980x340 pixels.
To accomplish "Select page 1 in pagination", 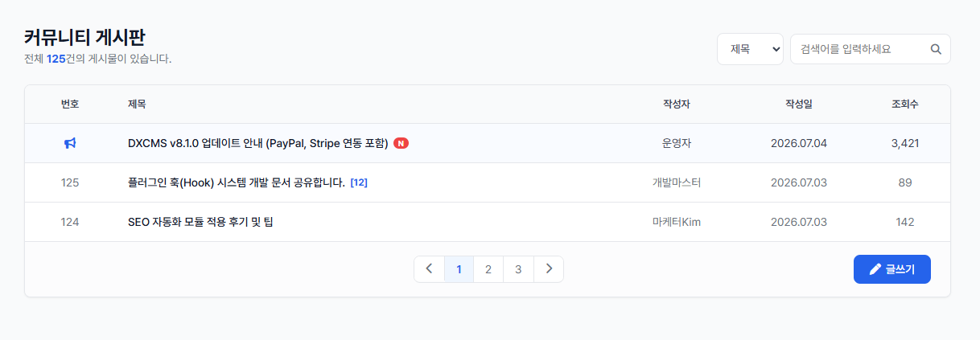I will point(459,269).
